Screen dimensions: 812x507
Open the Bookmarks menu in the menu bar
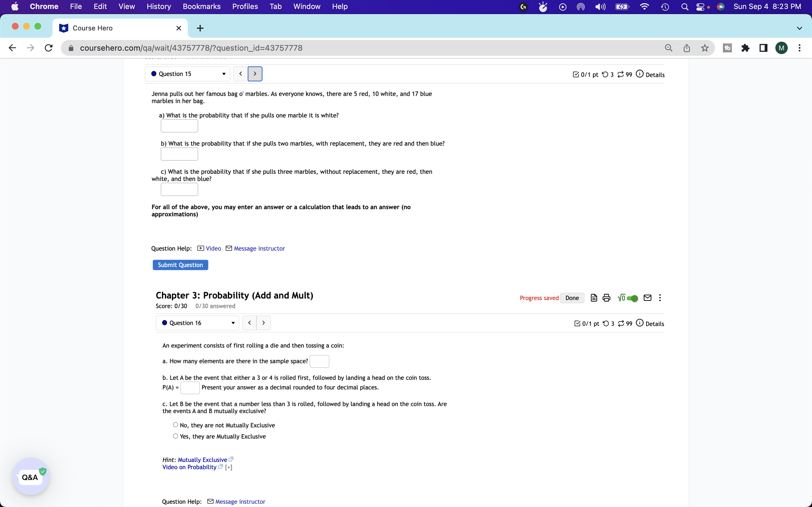[201, 6]
